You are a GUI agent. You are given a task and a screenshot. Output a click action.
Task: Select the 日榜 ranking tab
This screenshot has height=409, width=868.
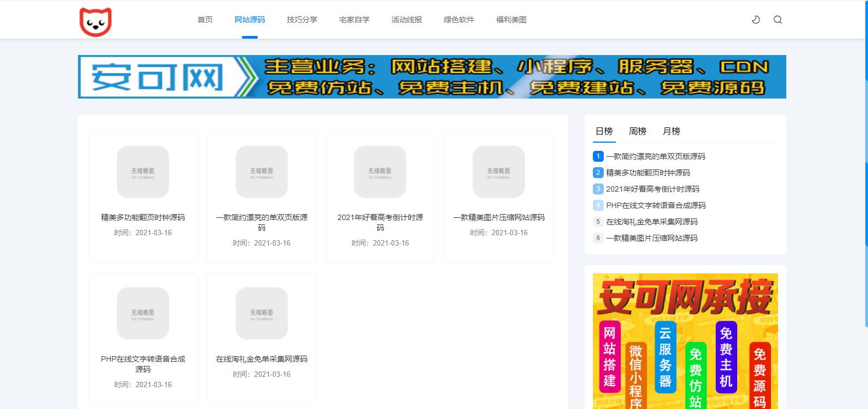tap(604, 131)
